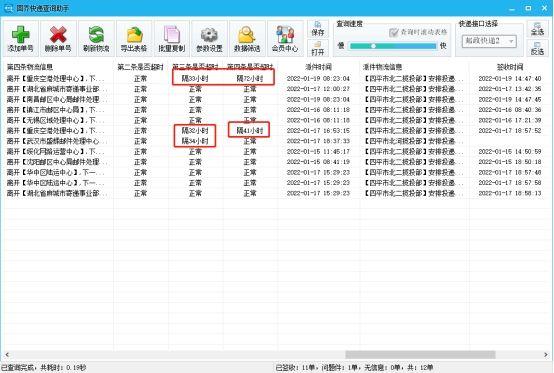Refresh logistics with 刷新物流 icon
Screen dimensions: 554x373
point(96,39)
